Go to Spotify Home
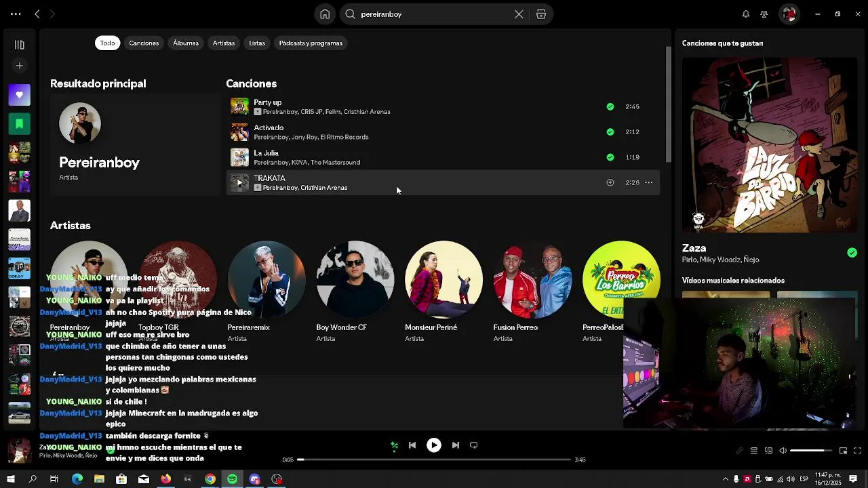Viewport: 868px width, 488px height. [x=325, y=14]
